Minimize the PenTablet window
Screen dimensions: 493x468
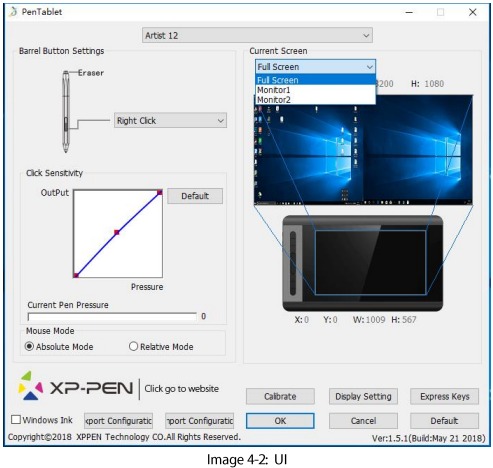click(409, 12)
